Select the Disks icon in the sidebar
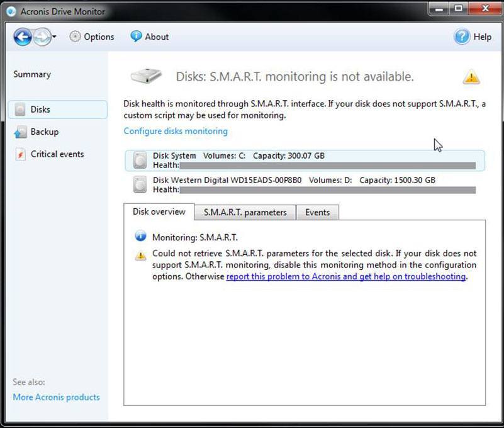This screenshot has height=428, width=504. [20, 109]
